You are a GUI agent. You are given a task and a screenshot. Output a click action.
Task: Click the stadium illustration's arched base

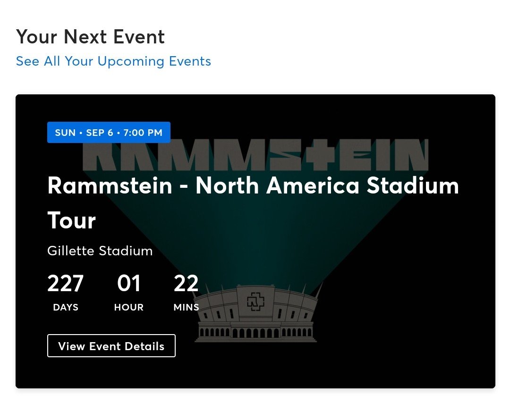(x=255, y=332)
